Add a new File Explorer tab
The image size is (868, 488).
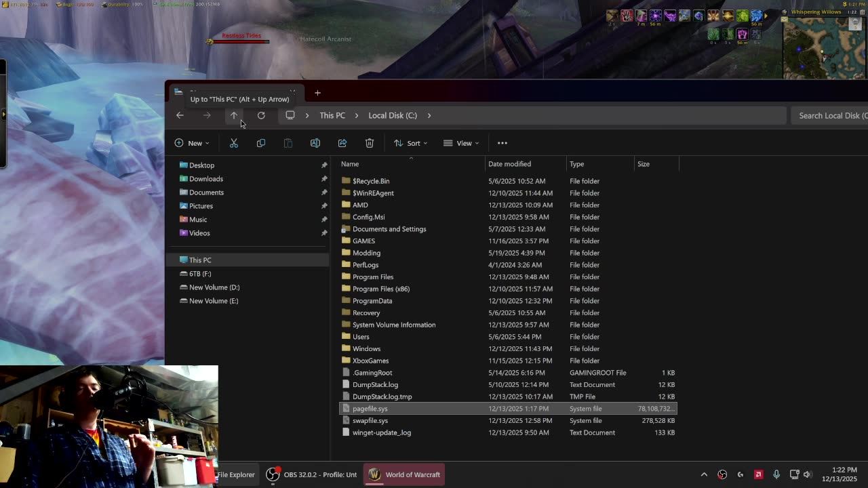[x=317, y=93]
